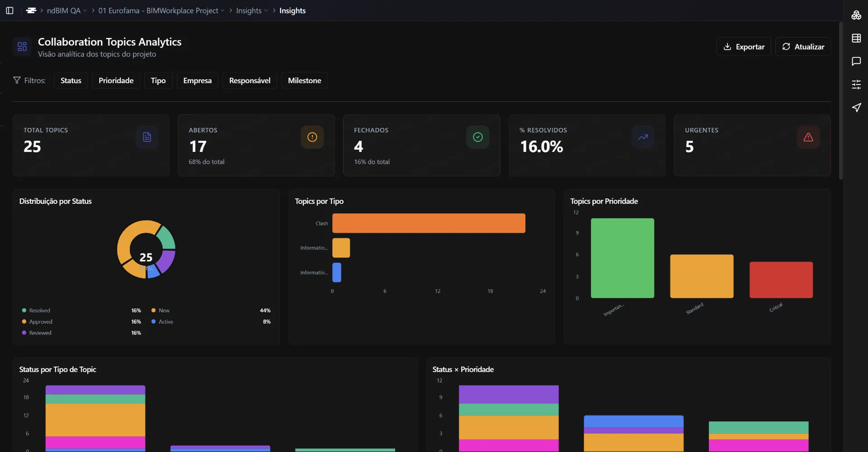Click the analytics grid icon next to the page title
The height and width of the screenshot is (452, 868).
[x=22, y=47]
